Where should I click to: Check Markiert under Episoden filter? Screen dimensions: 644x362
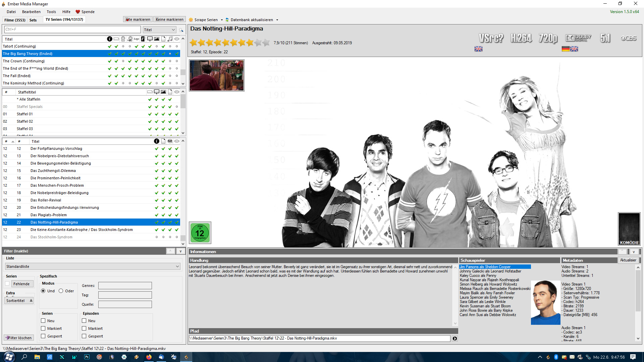point(84,328)
